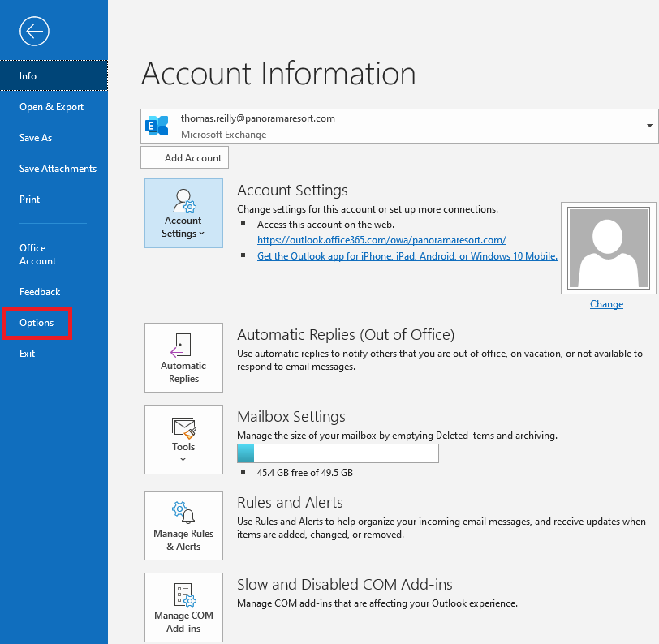Click the profile picture placeholder
The width and height of the screenshot is (659, 644).
(x=608, y=248)
